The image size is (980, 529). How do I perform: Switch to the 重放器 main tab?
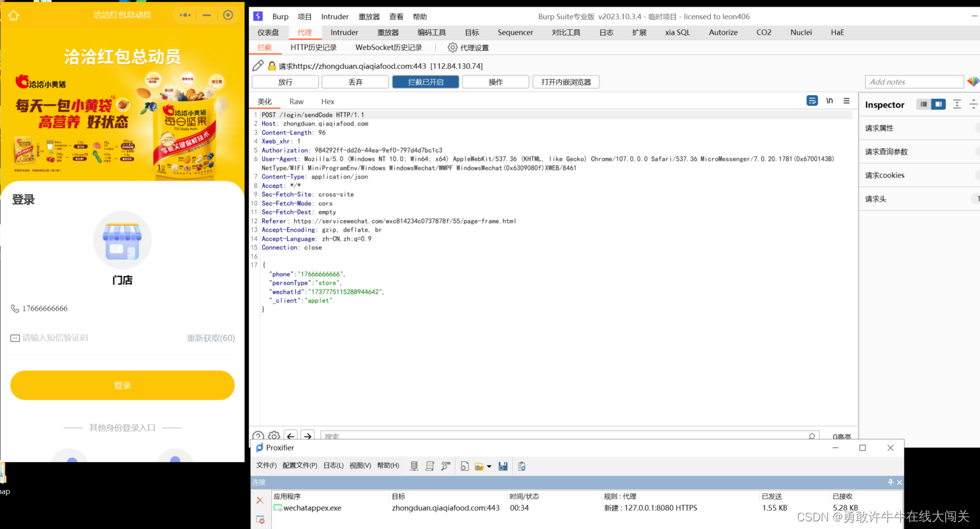pyautogui.click(x=388, y=33)
